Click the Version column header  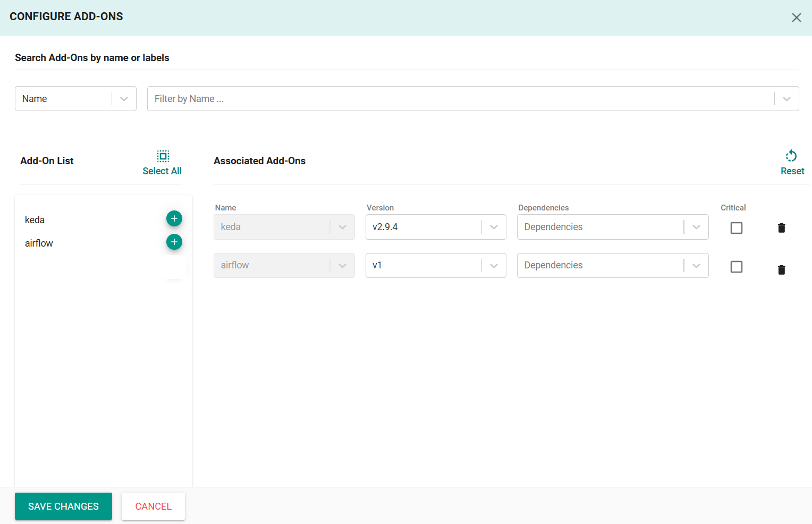point(380,208)
